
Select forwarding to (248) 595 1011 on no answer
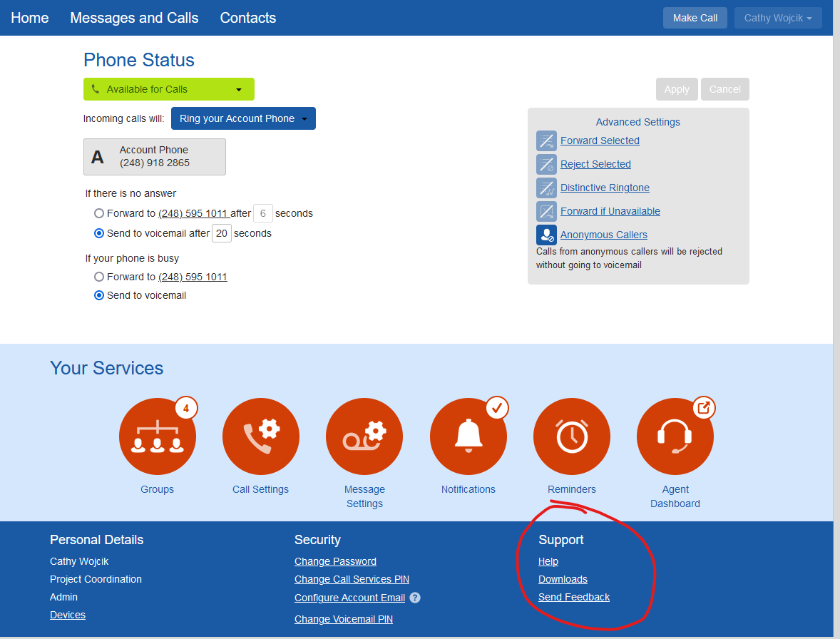click(x=98, y=213)
